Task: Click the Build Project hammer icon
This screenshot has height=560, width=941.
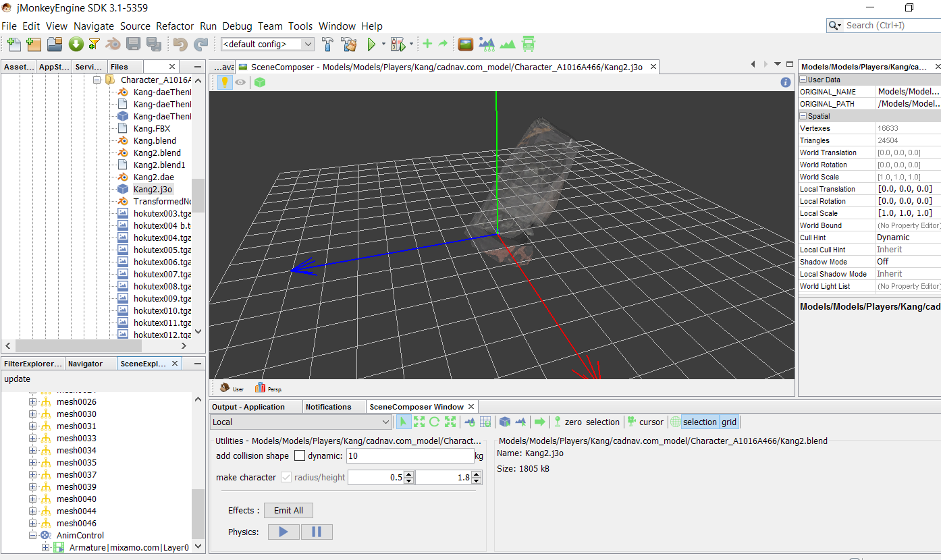Action: pyautogui.click(x=327, y=45)
